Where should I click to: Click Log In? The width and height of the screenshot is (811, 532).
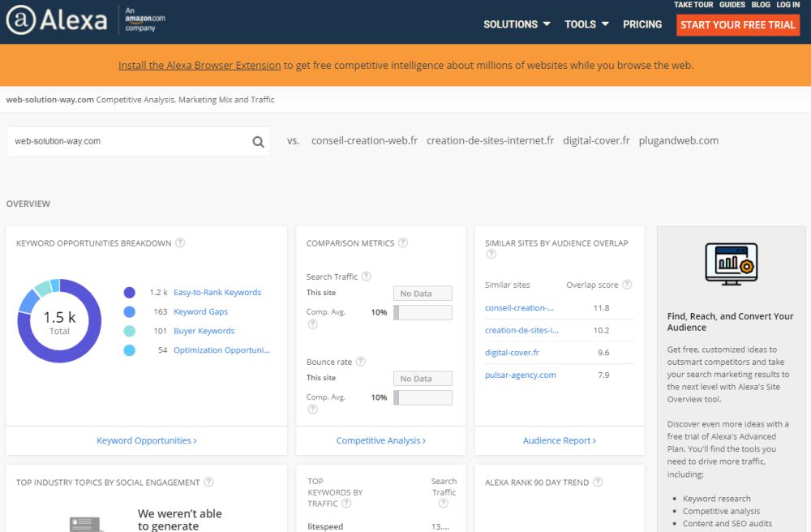(787, 5)
